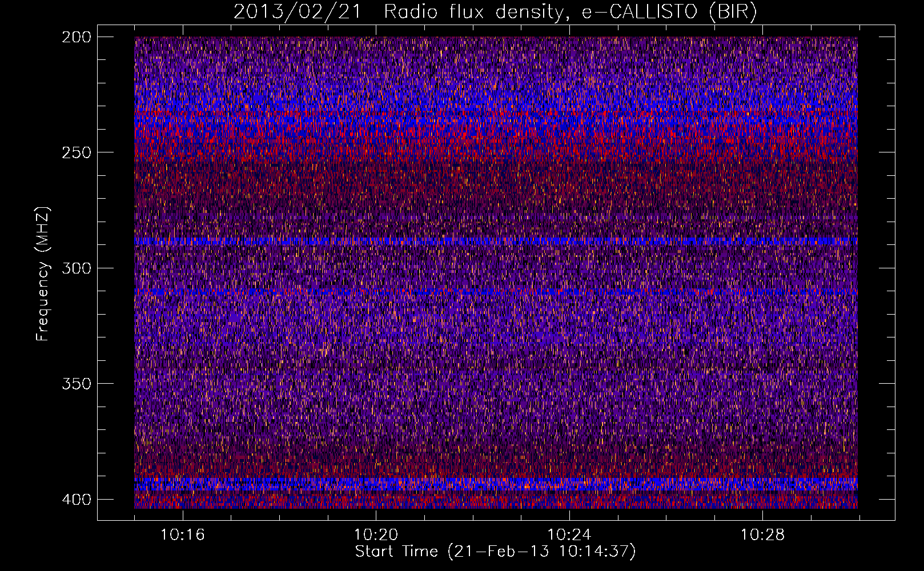Click the 250 frequency tick label
This screenshot has height=571, width=924.
pyautogui.click(x=76, y=152)
